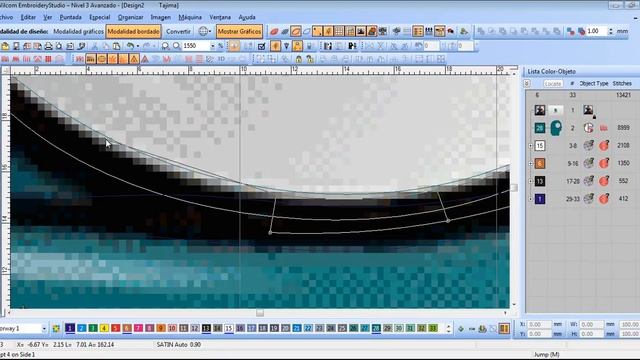Click the 1.00 mm width input field
Viewport: 640px width, 360px height.
[x=597, y=31]
